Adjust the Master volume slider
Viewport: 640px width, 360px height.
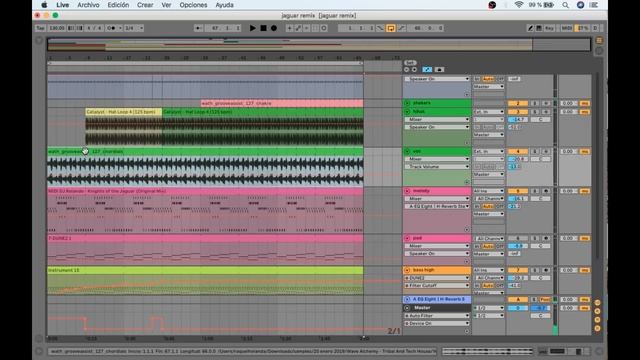(x=518, y=308)
